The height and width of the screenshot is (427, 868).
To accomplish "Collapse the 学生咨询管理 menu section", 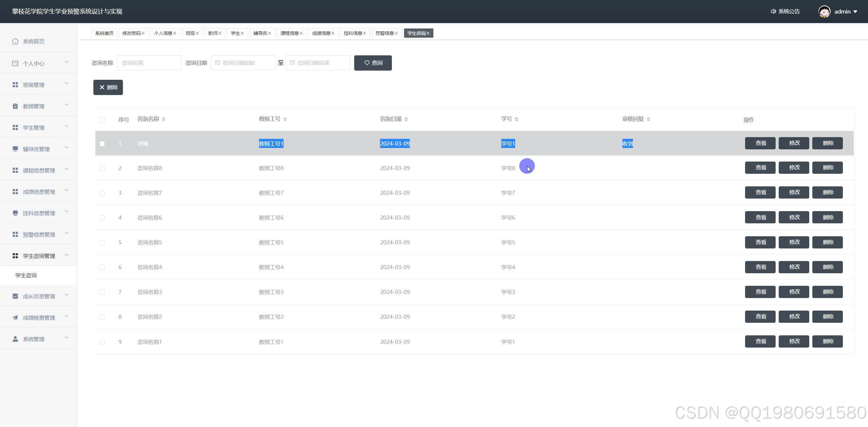I will 38,256.
